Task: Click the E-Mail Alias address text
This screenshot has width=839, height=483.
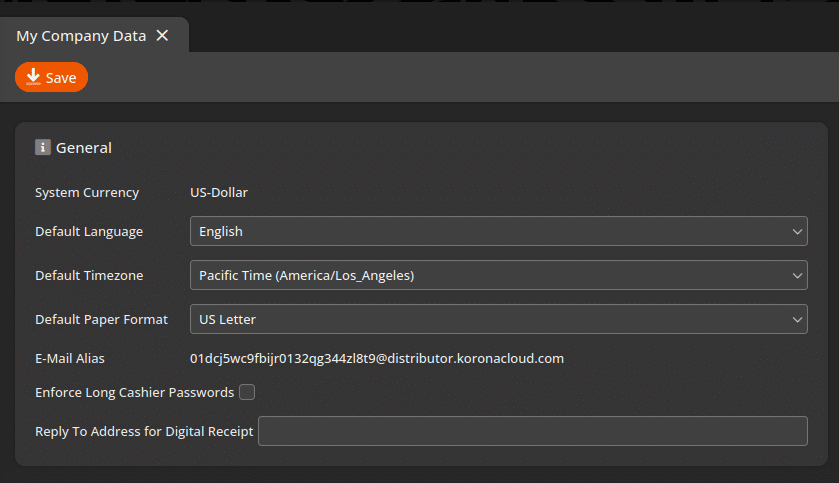Action: tap(377, 358)
